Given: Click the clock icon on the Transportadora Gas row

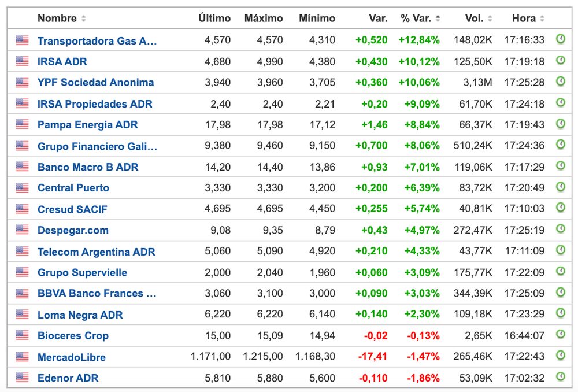Looking at the screenshot, I should click(x=560, y=40).
